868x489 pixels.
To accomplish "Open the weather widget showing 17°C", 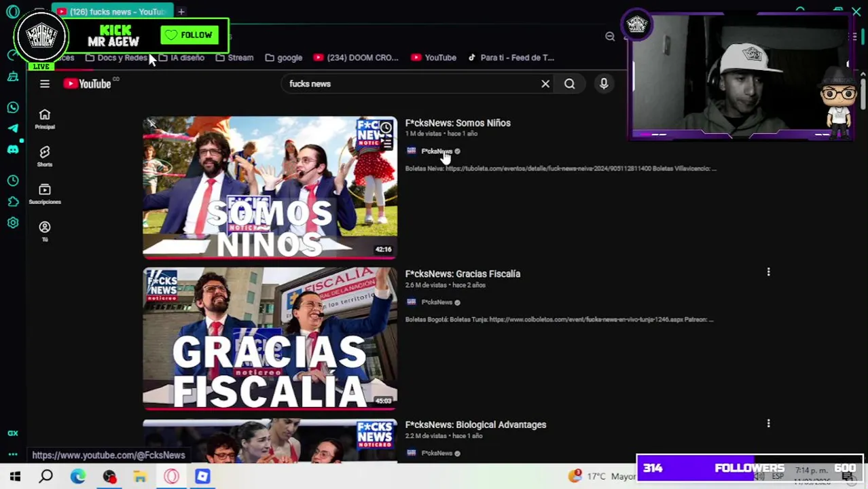I will [x=602, y=476].
